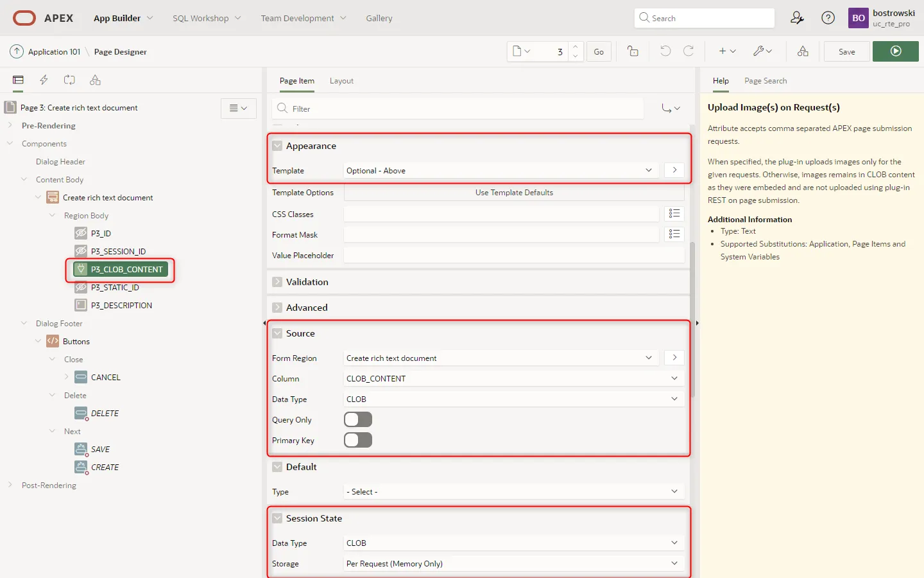Click the Redo arrow in toolbar

click(x=689, y=51)
